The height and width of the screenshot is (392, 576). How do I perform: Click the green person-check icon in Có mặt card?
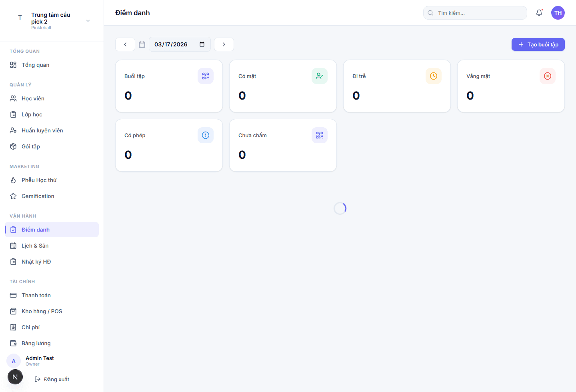(319, 76)
